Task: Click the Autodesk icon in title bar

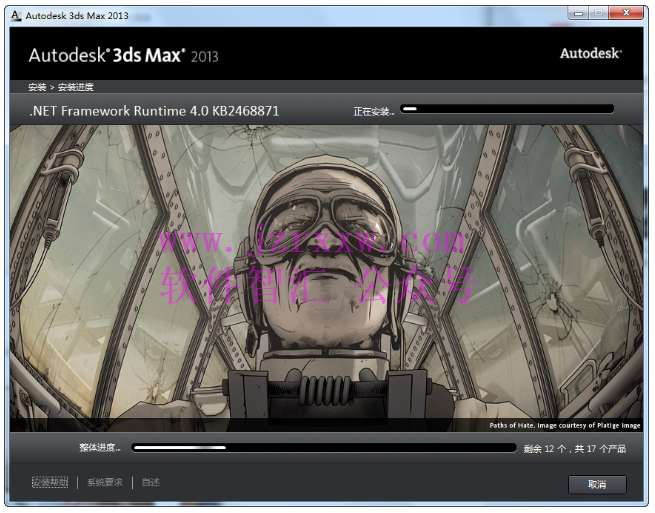Action: tap(16, 15)
